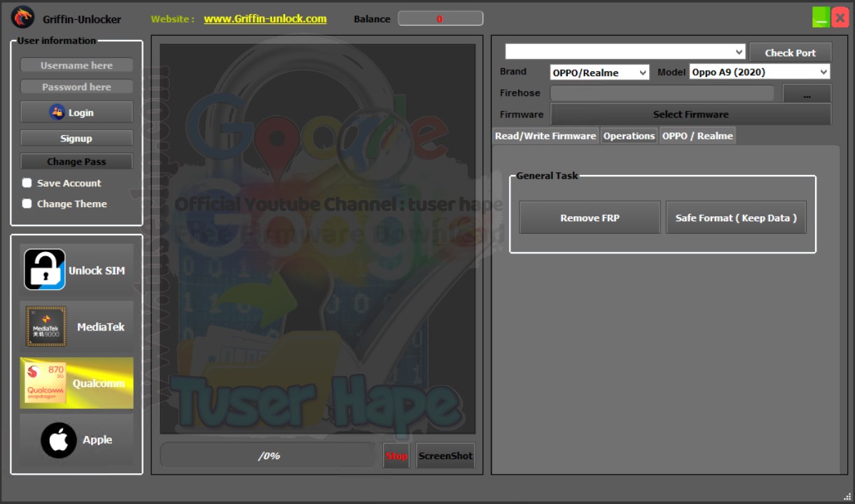Screen dimensions: 855x504
Task: Minimize the window with the green button
Action: tap(821, 17)
